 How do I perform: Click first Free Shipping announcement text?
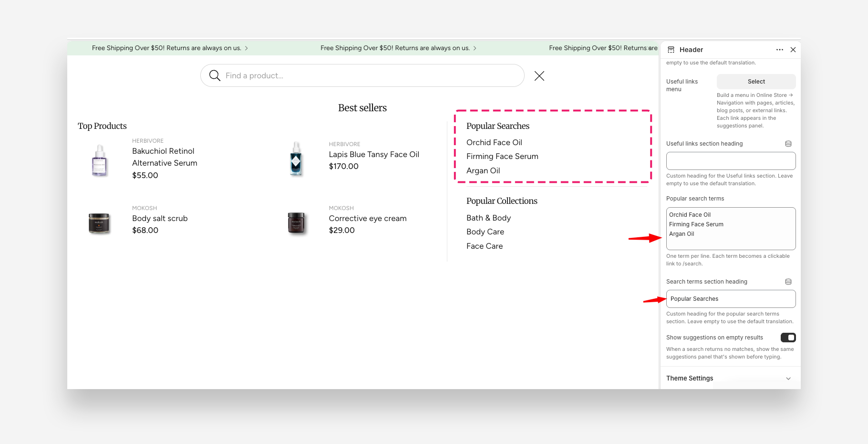[x=166, y=48]
